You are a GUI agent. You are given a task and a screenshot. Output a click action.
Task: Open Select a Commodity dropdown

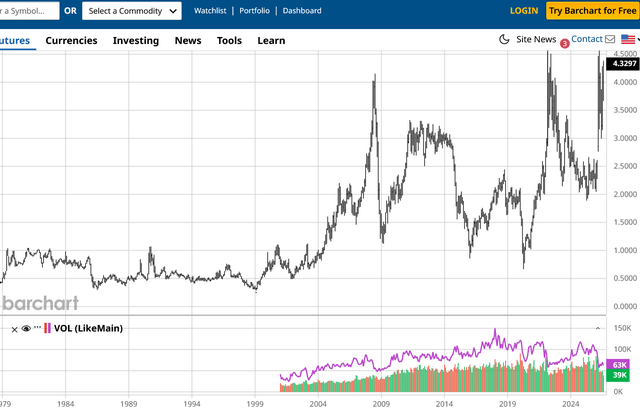[x=132, y=11]
